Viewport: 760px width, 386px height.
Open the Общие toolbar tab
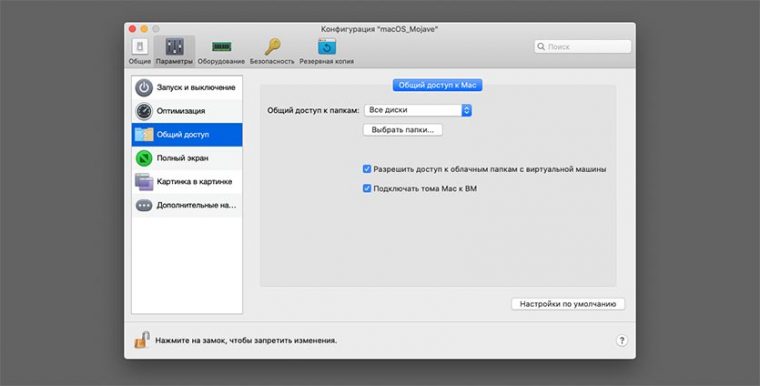(140, 52)
